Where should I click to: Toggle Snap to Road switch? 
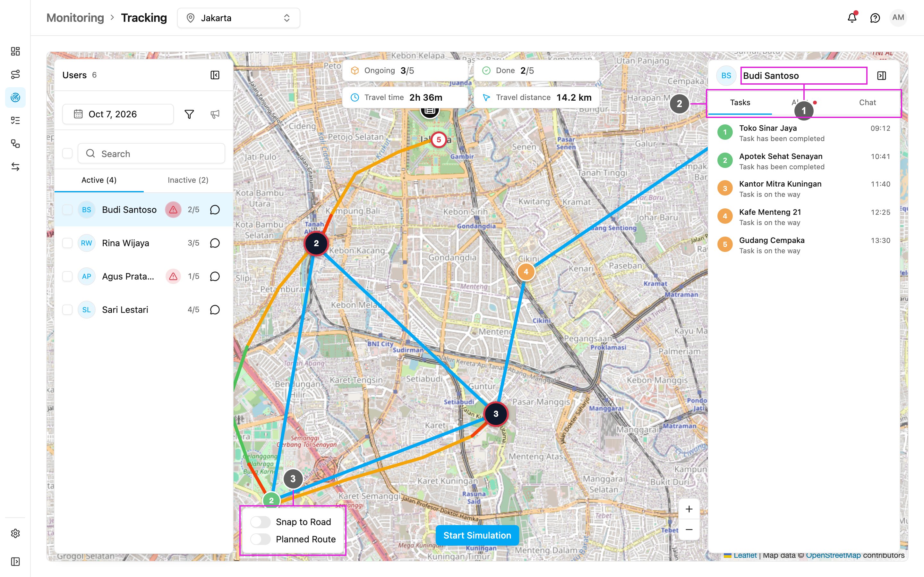point(261,522)
